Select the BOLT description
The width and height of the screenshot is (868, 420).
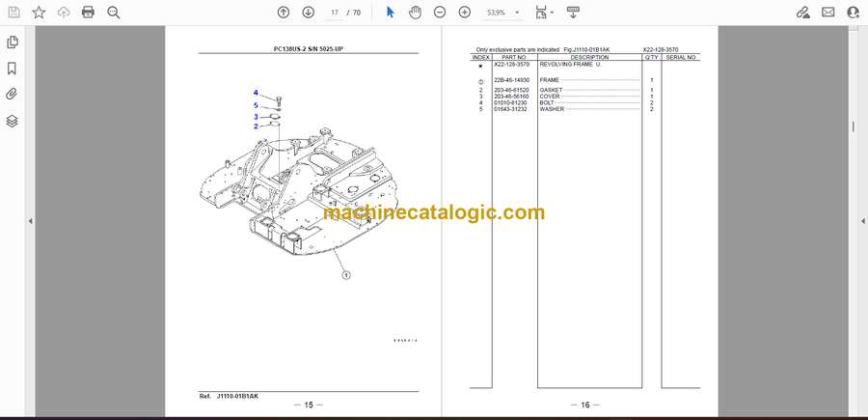click(x=547, y=103)
